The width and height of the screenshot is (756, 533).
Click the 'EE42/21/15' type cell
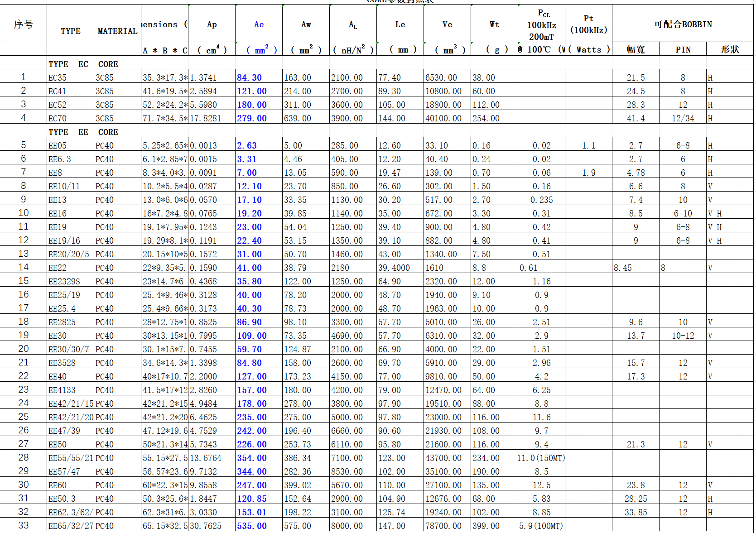tap(70, 403)
